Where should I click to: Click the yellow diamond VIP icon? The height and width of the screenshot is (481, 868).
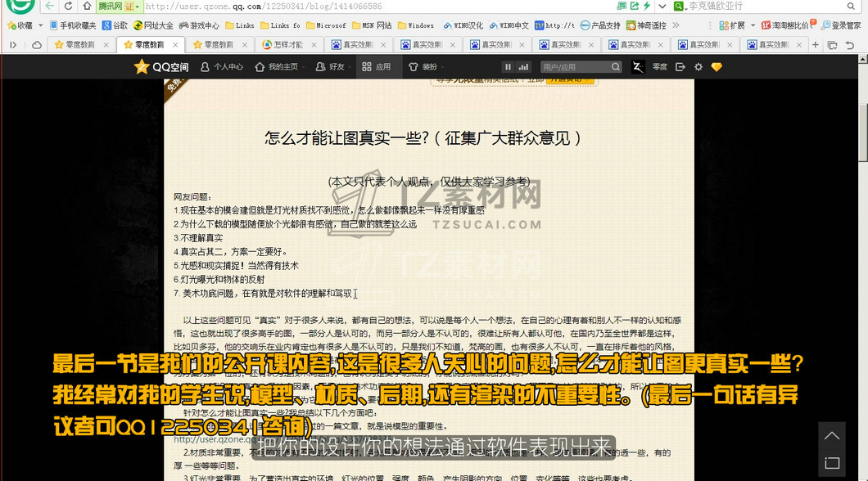click(717, 67)
